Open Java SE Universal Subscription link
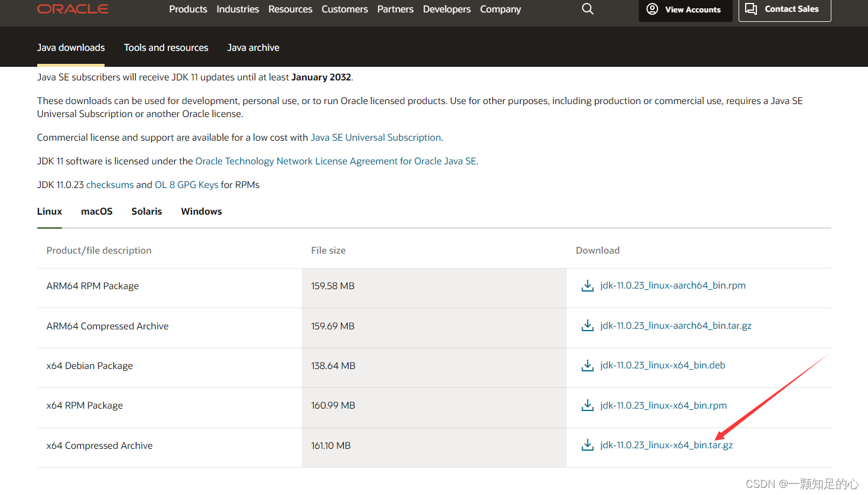Screen dimensions: 868x495 coord(376,137)
